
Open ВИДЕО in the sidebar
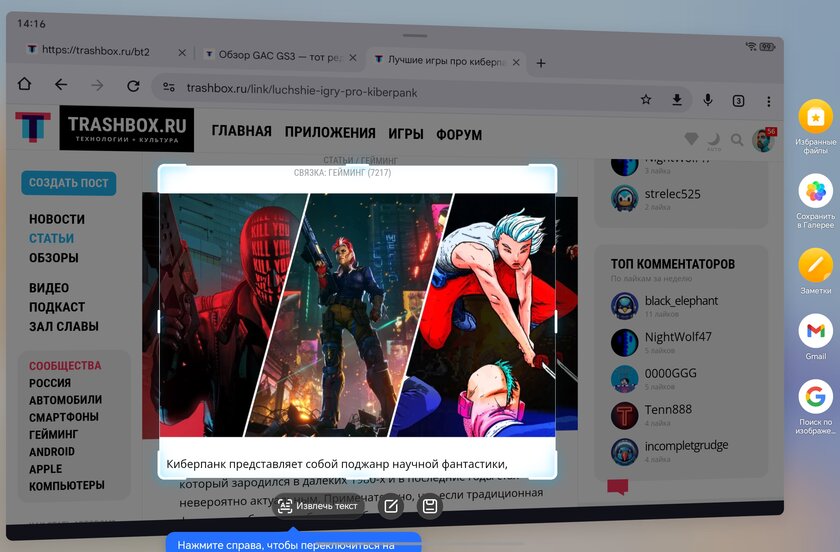(49, 288)
